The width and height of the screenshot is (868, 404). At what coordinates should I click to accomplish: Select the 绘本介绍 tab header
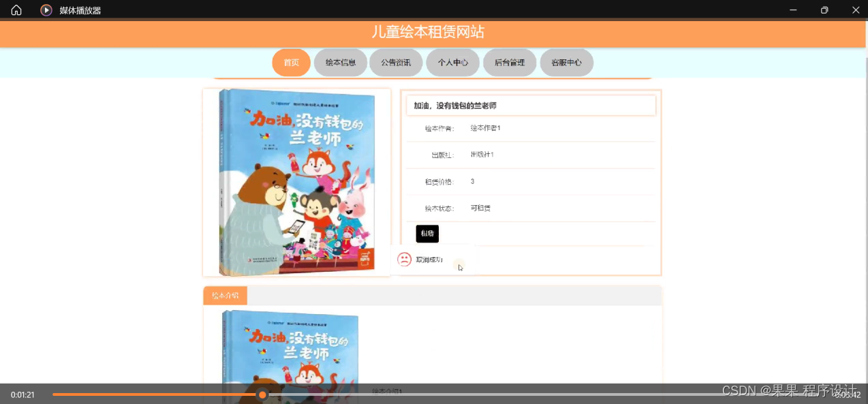coord(225,296)
